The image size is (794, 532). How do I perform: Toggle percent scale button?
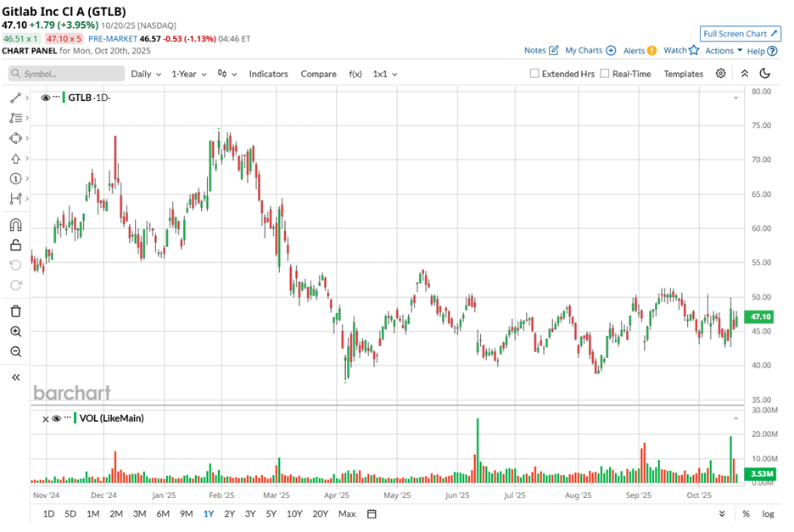coord(746,514)
